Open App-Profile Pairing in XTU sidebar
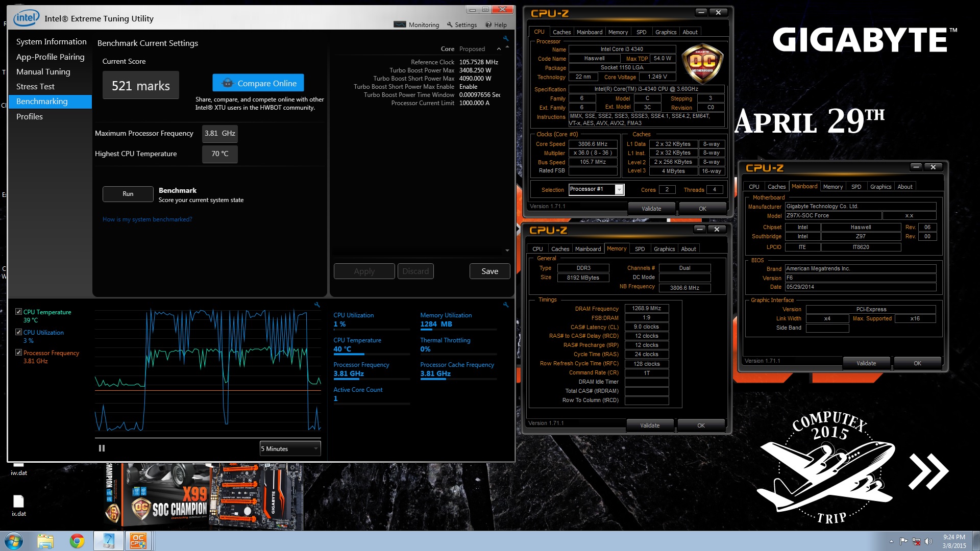Screen dimensions: 980x551 click(50, 57)
